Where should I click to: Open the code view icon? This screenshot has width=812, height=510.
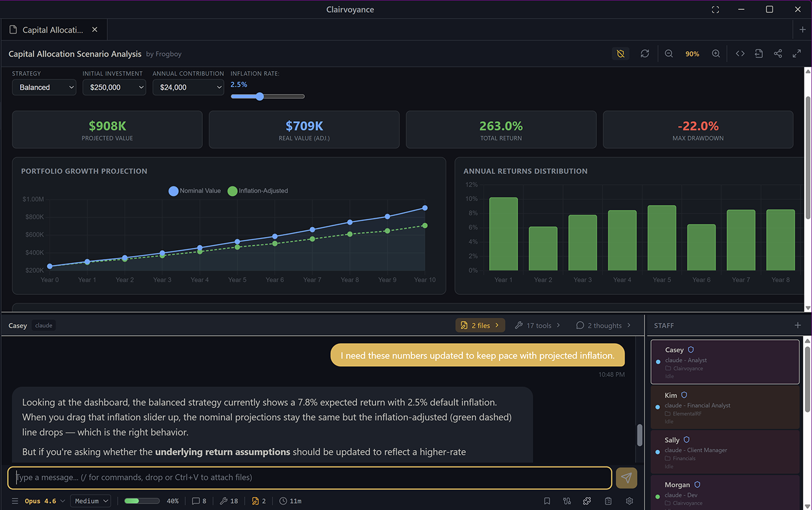click(740, 54)
